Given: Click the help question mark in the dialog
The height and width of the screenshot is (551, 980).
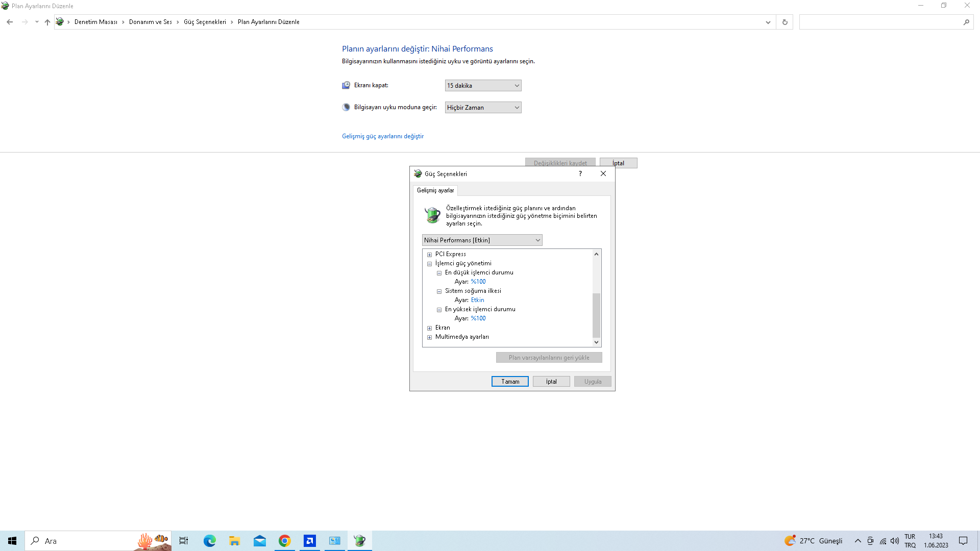Looking at the screenshot, I should pyautogui.click(x=580, y=173).
